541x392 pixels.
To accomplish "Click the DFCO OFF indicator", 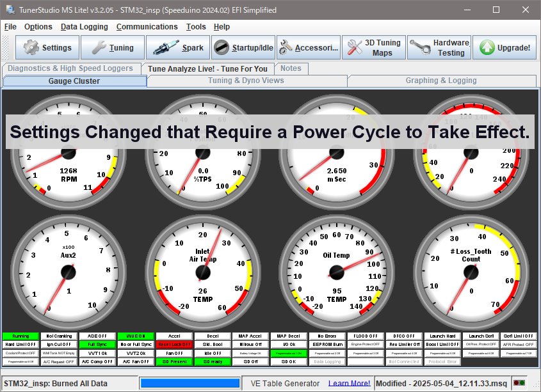I will [404, 336].
